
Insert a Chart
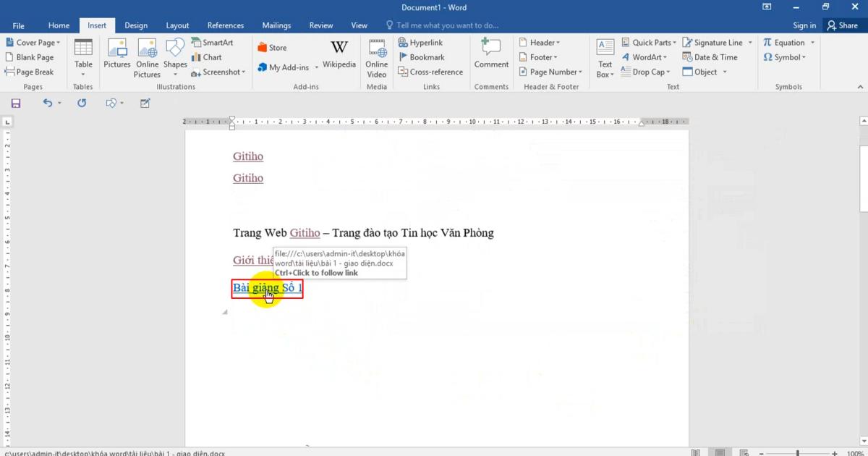[208, 56]
